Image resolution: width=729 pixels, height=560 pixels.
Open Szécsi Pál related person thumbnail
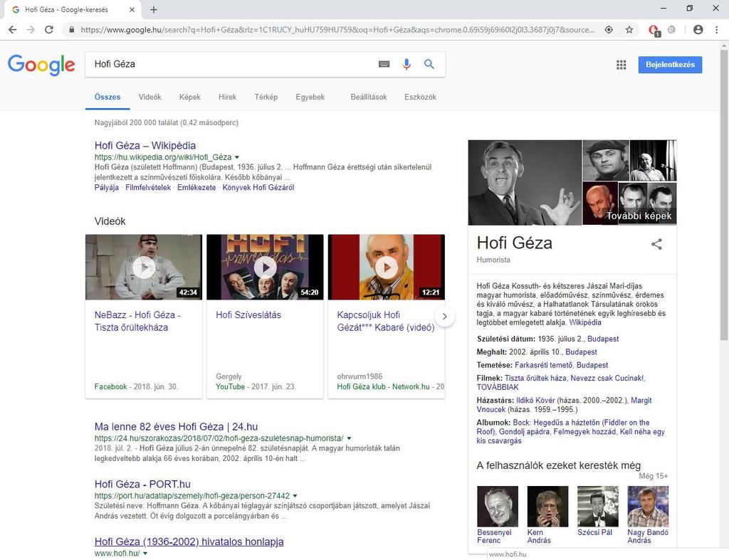tap(598, 507)
